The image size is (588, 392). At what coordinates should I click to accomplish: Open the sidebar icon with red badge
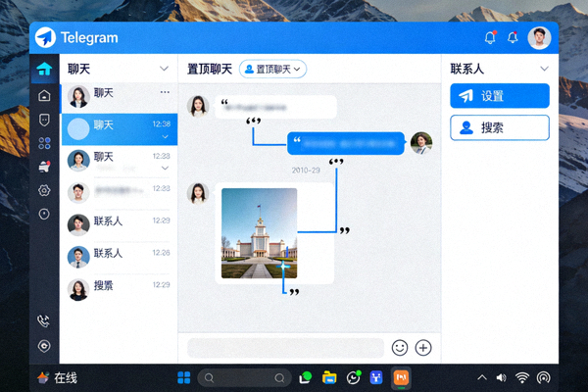tap(44, 167)
